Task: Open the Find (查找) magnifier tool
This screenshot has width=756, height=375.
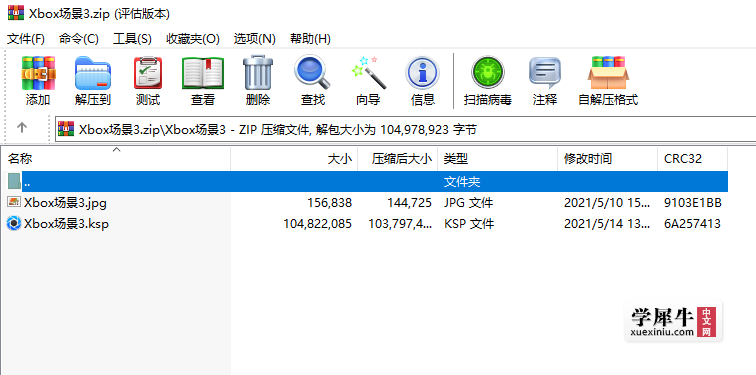Action: (312, 73)
